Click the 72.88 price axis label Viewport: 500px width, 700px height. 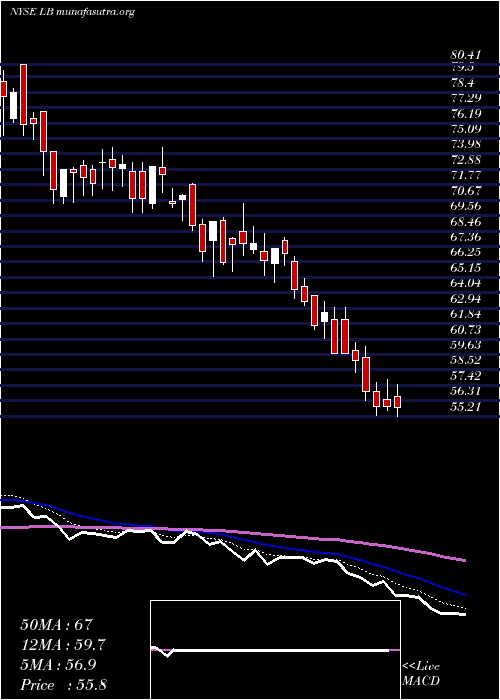[466, 160]
